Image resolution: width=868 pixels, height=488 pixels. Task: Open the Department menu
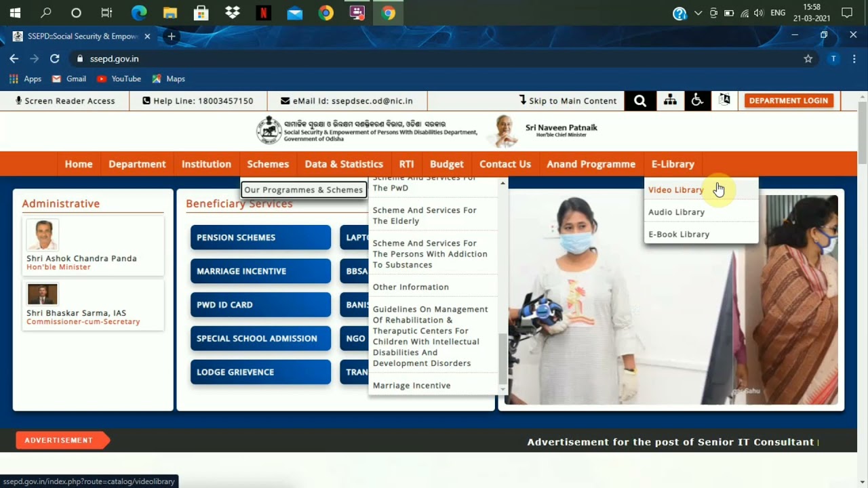coord(137,164)
